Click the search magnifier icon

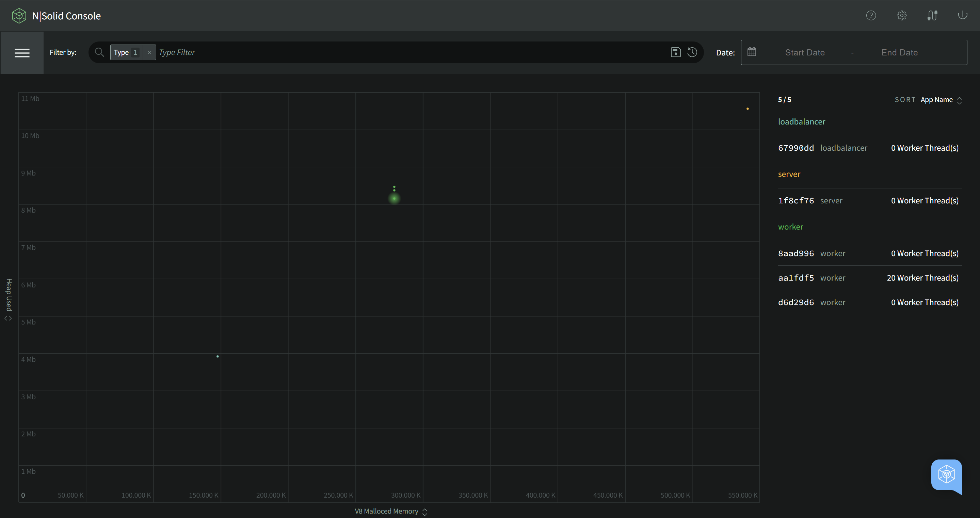coord(99,52)
